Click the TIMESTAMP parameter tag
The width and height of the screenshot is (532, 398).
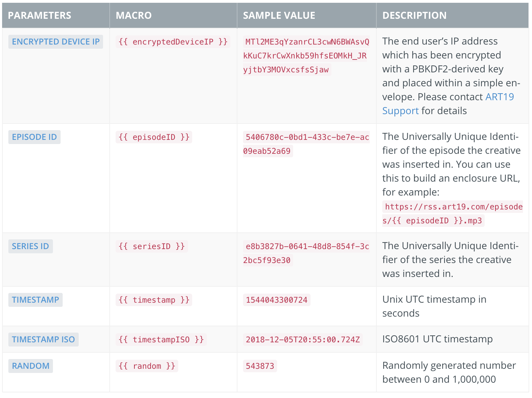[x=35, y=300]
